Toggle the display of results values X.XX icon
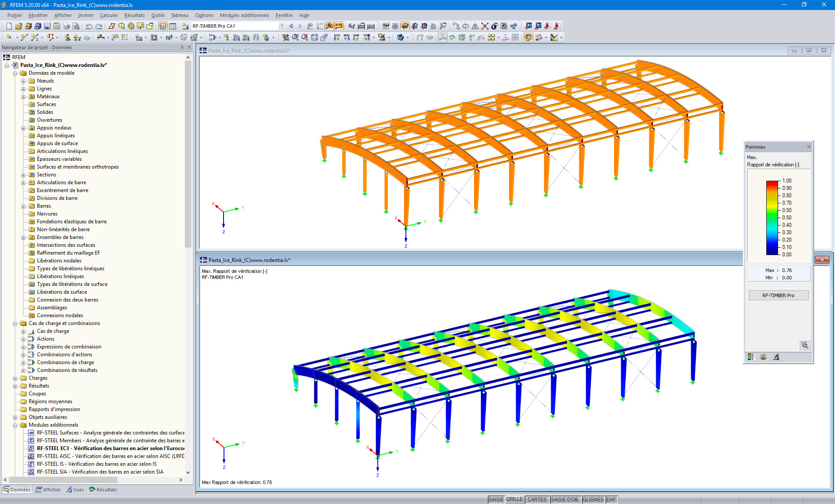 (338, 26)
